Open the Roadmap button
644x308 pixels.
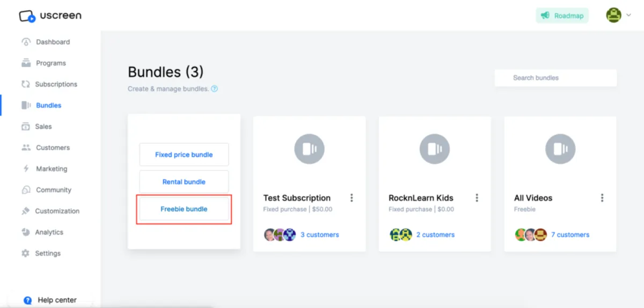562,16
